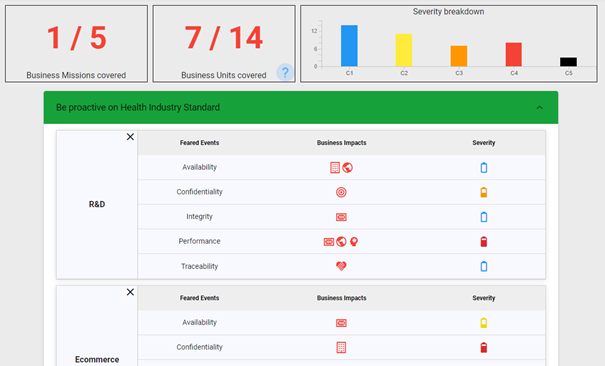This screenshot has height=366, width=605.
Task: Click the money icon in R&D Performance row
Action: click(x=329, y=242)
